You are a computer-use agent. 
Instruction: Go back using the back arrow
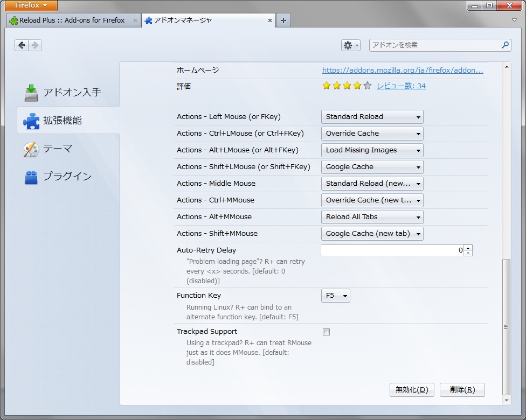(22, 45)
